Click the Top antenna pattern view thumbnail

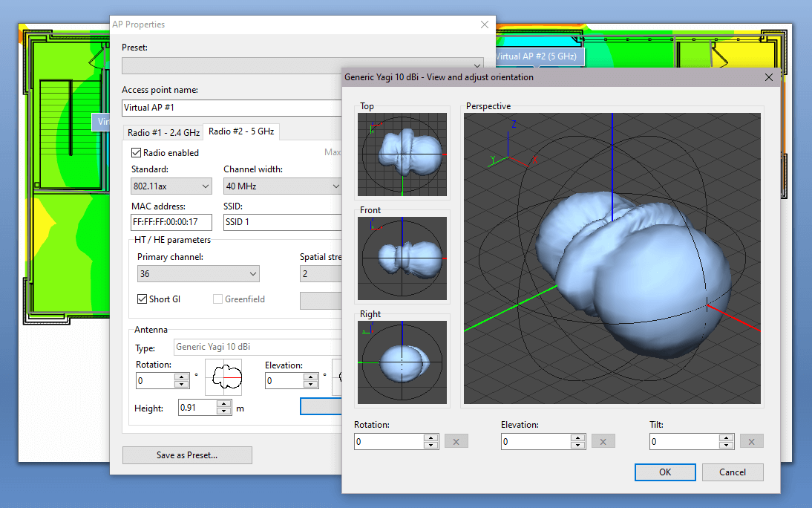pyautogui.click(x=402, y=154)
